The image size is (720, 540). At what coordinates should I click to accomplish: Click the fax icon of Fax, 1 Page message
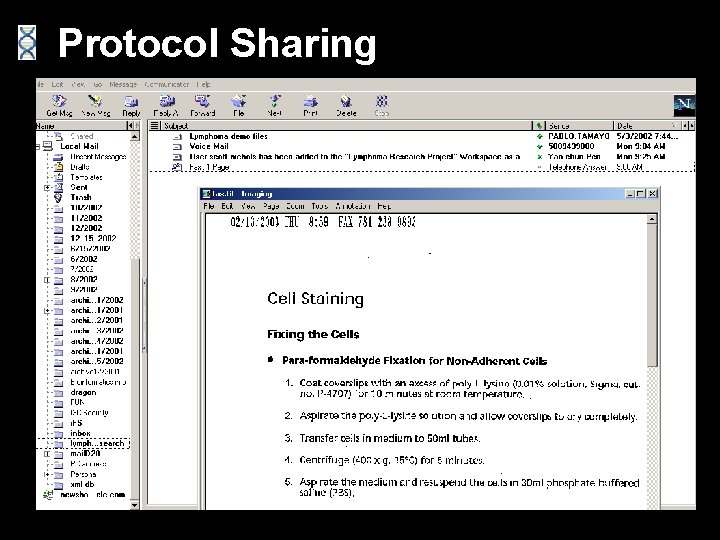click(177, 167)
